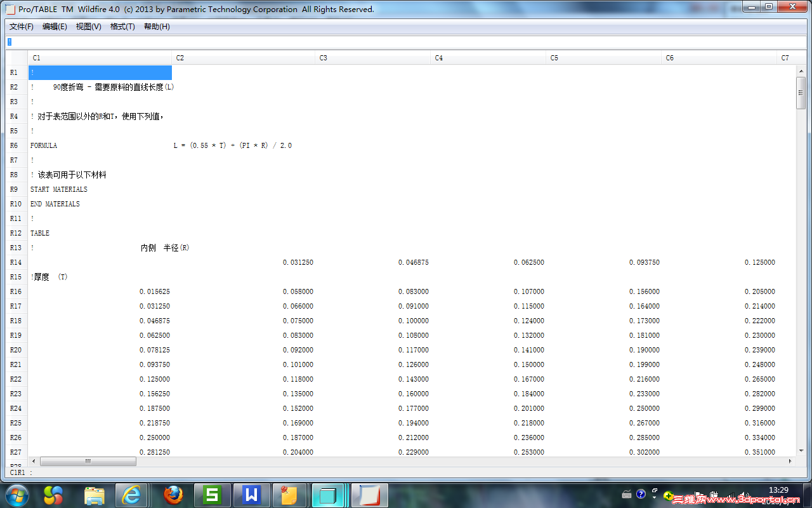Screen dimensions: 812x508
Task: Open language bar options arrow in tray
Action: pos(655,498)
